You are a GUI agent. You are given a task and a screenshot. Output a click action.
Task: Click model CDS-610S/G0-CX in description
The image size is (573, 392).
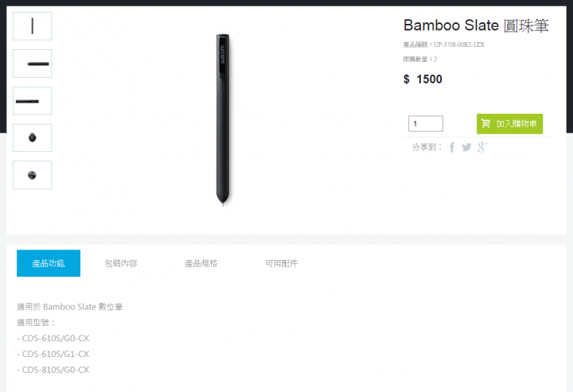pyautogui.click(x=56, y=339)
